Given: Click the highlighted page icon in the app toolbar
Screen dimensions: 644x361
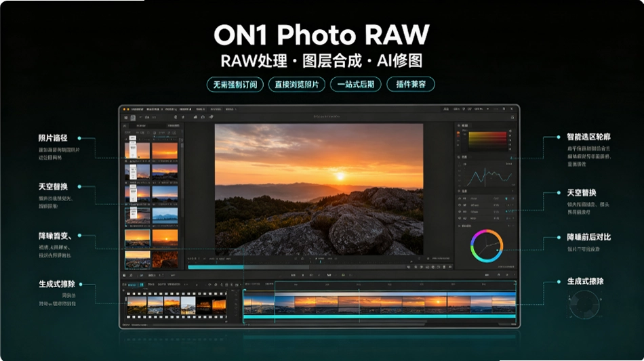Looking at the screenshot, I should click(x=133, y=118).
